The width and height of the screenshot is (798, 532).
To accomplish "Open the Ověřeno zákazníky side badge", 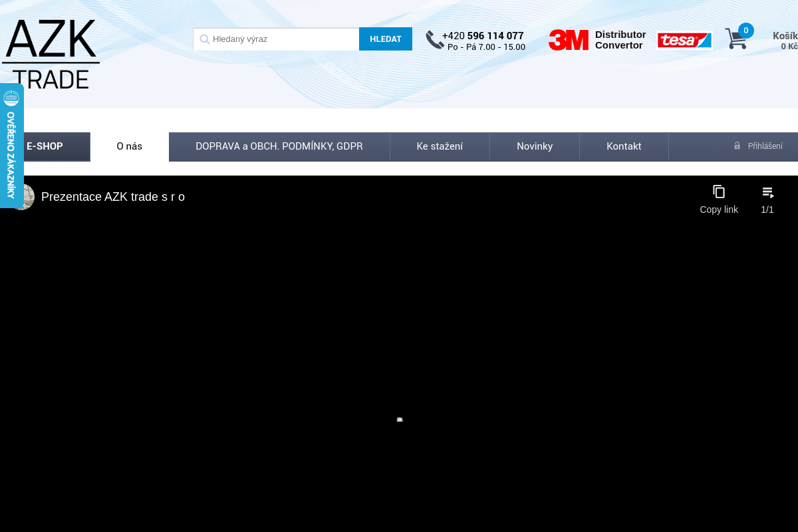I will (11, 146).
